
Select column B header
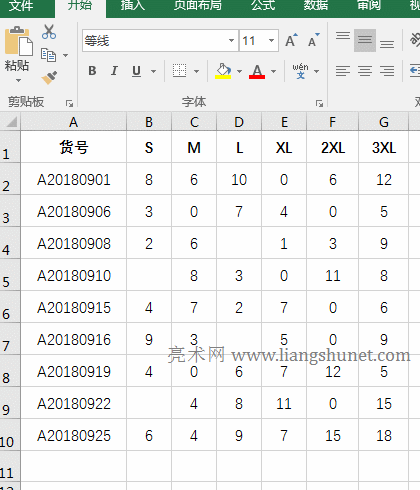pyautogui.click(x=149, y=122)
